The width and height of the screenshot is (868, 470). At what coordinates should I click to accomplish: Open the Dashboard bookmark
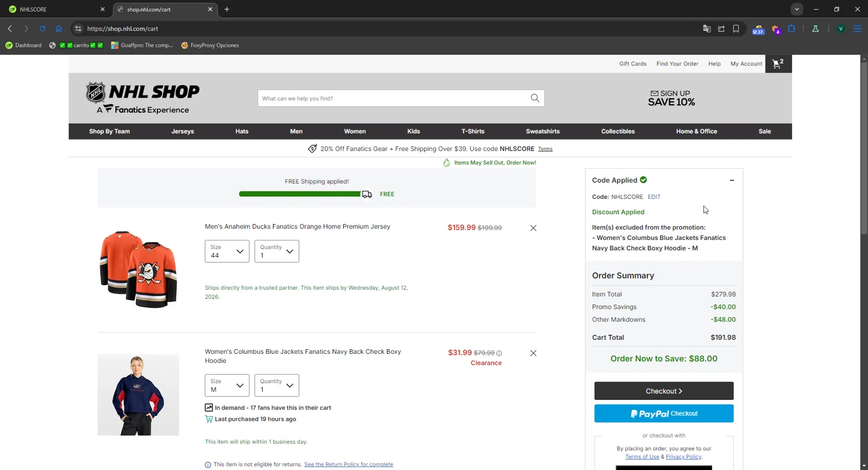coord(24,45)
